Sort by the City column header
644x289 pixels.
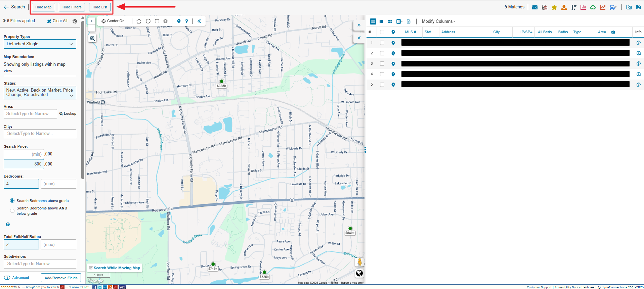tap(497, 32)
